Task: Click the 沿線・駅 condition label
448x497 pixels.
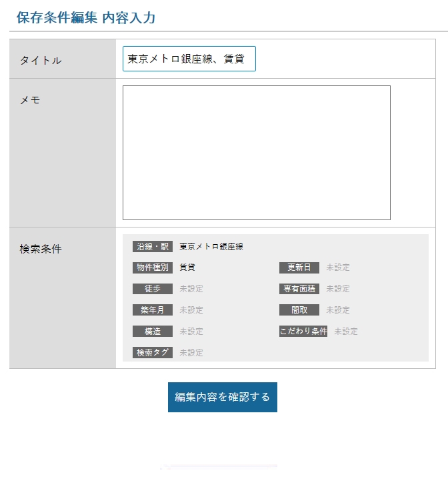Action: (153, 246)
